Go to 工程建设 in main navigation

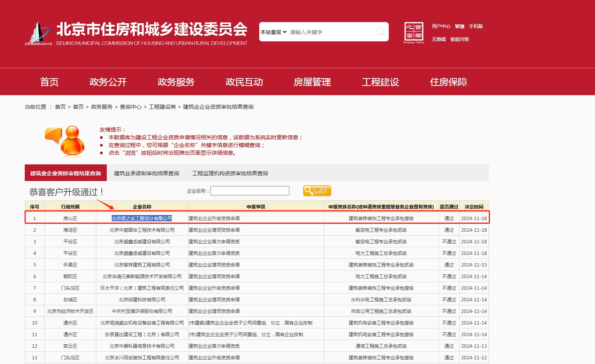pyautogui.click(x=380, y=82)
